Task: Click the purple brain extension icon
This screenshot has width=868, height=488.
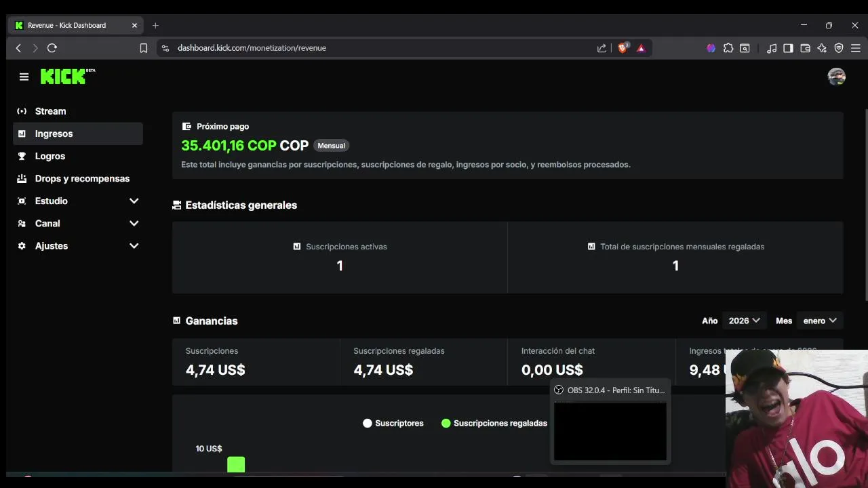Action: (x=711, y=48)
